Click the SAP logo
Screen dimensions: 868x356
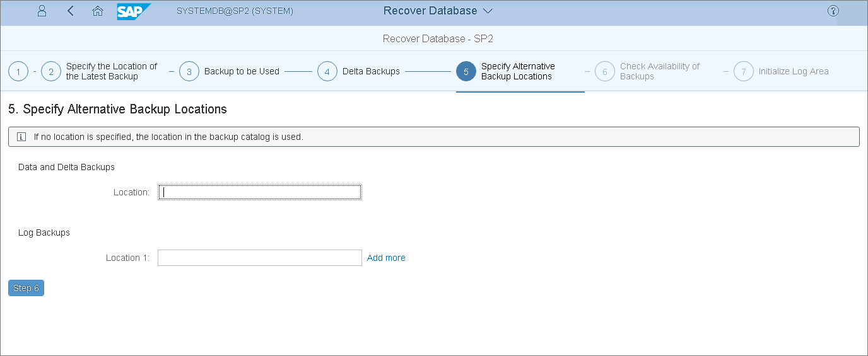click(x=134, y=11)
